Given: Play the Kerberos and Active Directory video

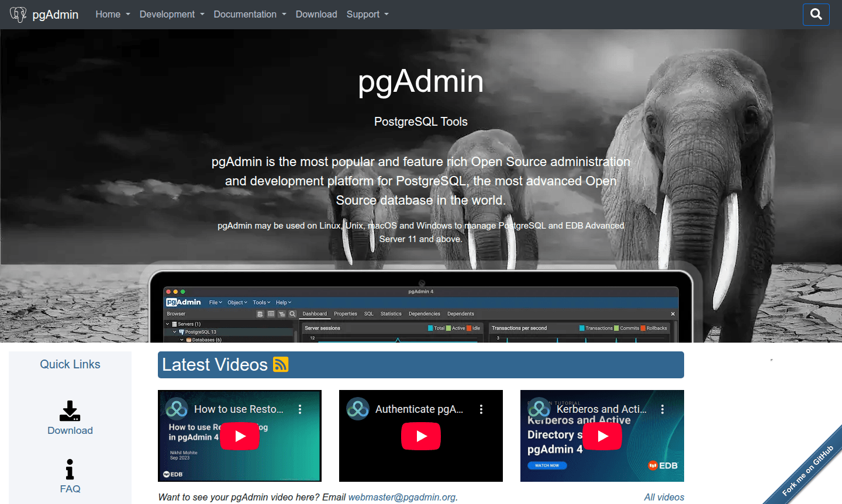Looking at the screenshot, I should tap(602, 436).
